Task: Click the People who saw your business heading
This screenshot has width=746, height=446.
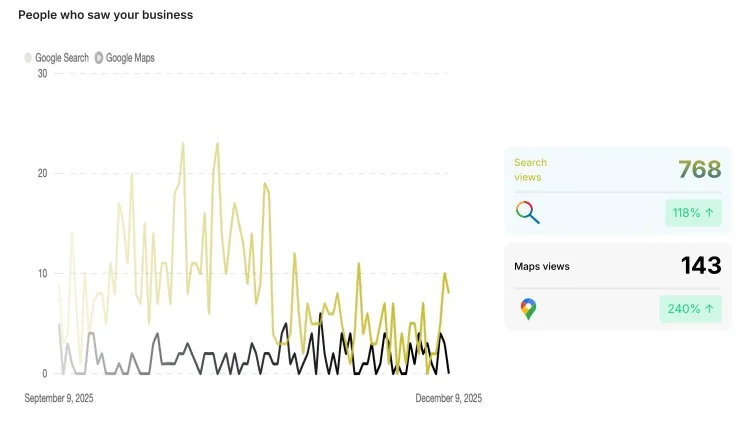Action: (x=106, y=15)
